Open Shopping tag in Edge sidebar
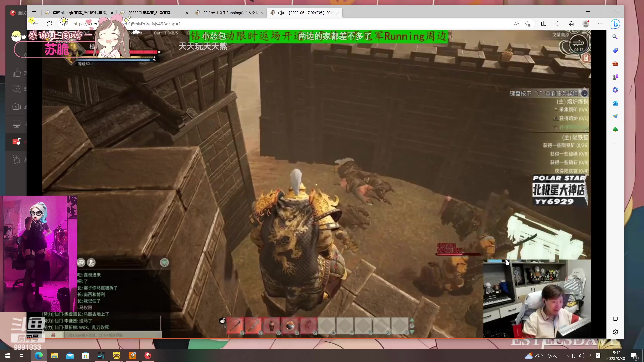The image size is (644, 362). (615, 51)
